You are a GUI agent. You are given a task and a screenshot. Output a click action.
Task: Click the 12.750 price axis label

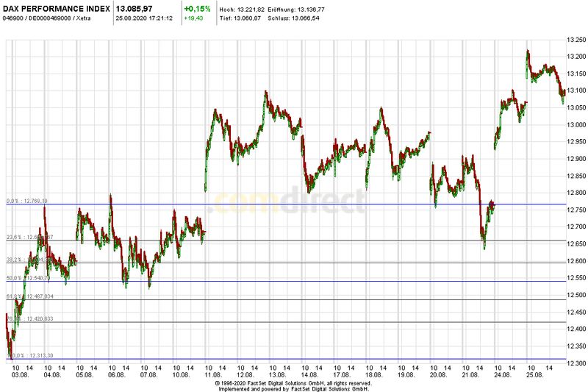(576, 210)
